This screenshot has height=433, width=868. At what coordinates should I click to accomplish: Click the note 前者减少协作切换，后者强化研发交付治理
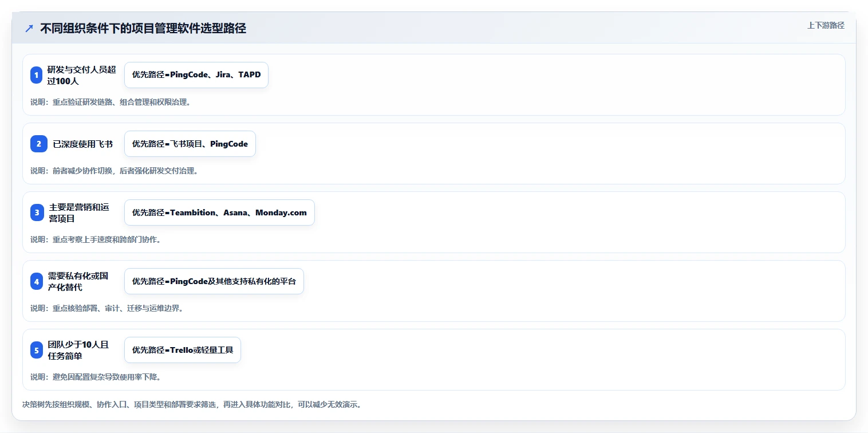point(114,171)
